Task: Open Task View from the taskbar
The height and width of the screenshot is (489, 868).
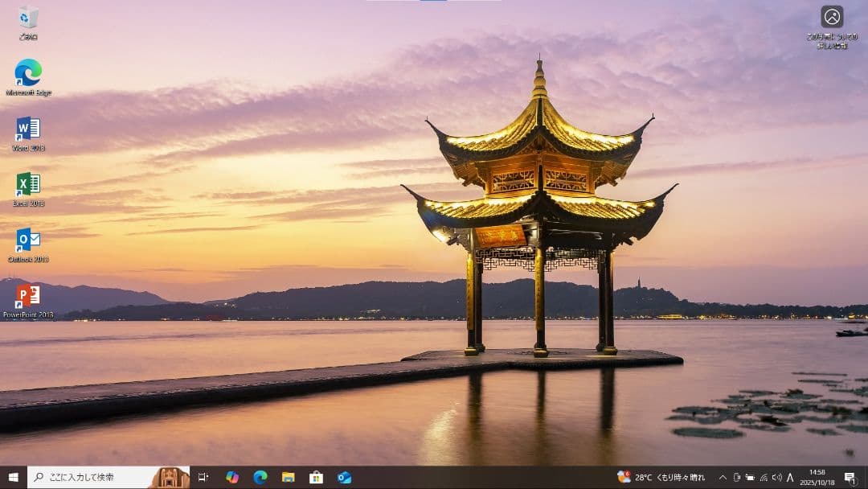Action: [x=203, y=477]
